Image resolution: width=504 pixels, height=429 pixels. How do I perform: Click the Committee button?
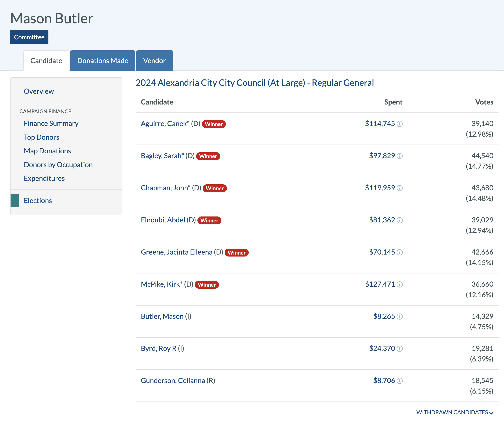[29, 37]
